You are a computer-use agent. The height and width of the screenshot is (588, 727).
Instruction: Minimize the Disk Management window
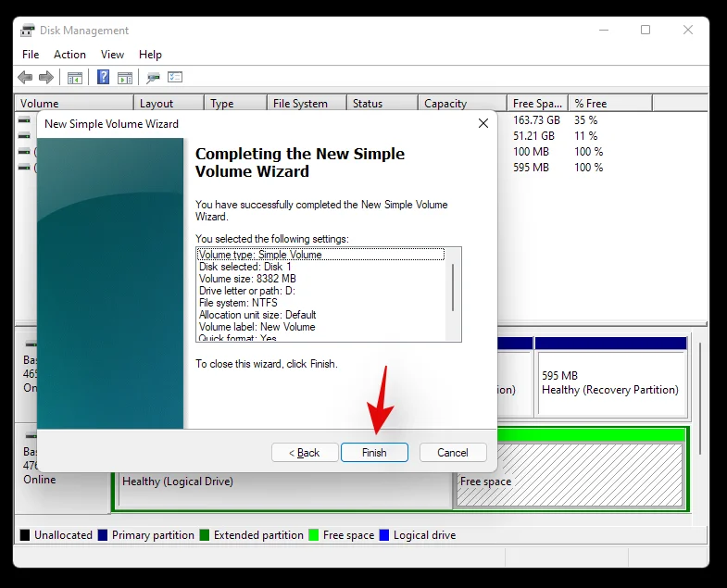tap(604, 31)
